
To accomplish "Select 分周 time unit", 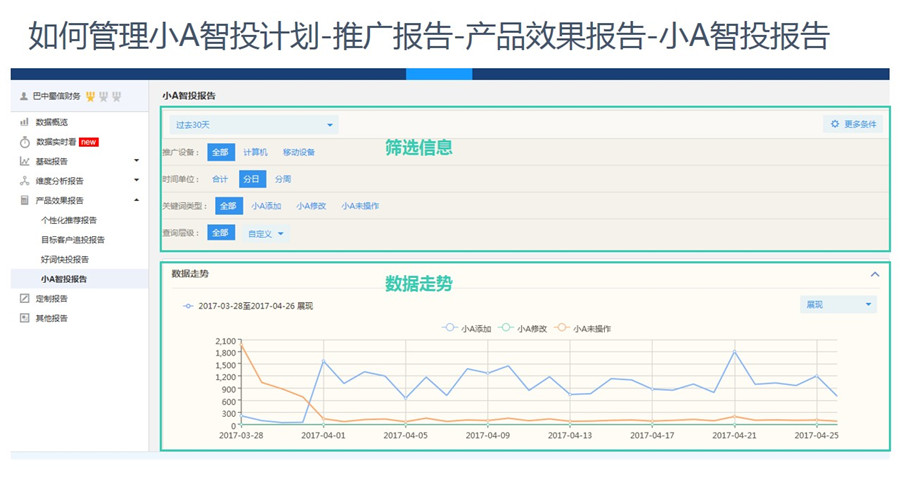I will [283, 179].
